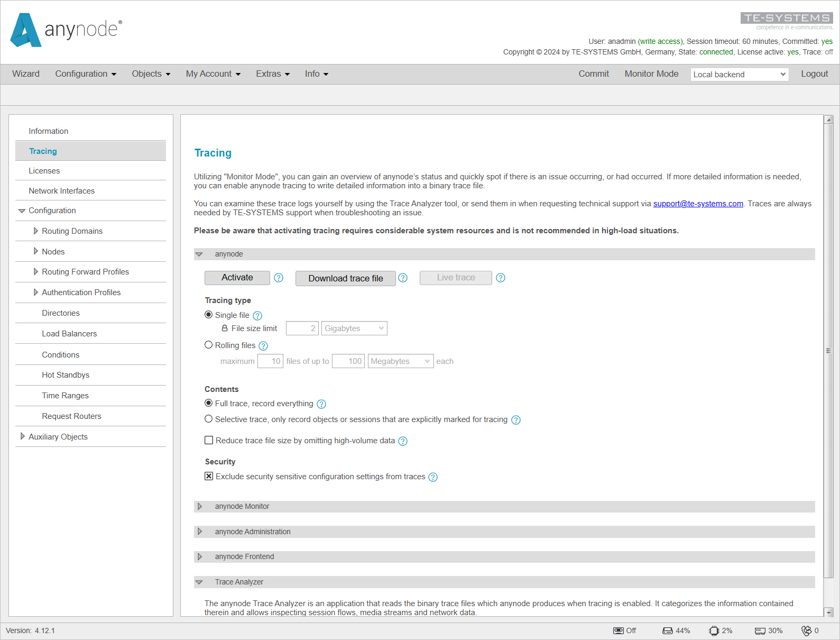Open the Gigabytes unit dropdown

pos(354,328)
